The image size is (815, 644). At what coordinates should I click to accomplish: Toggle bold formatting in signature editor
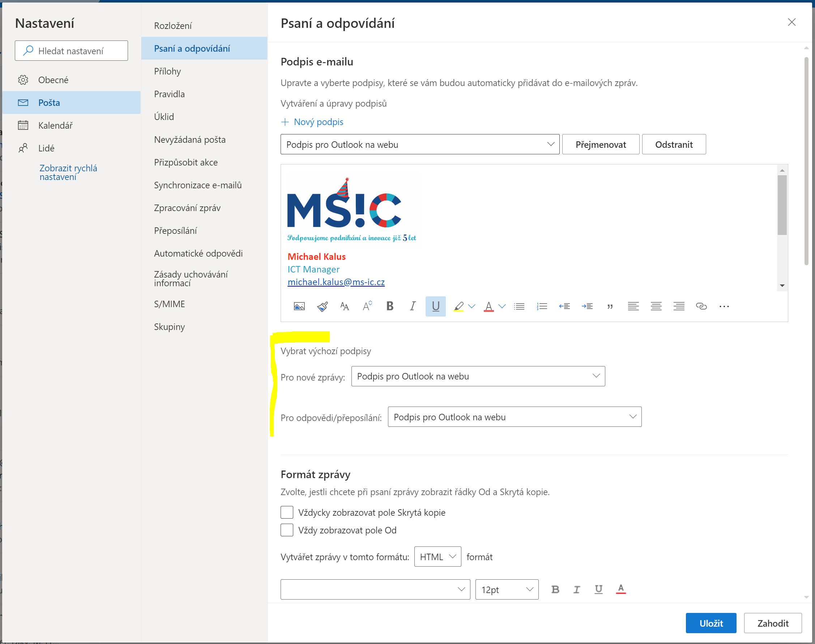389,306
